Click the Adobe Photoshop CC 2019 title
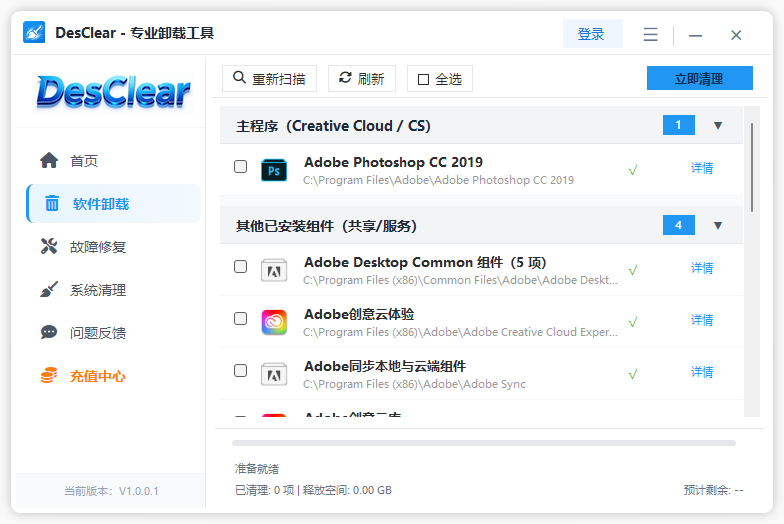The width and height of the screenshot is (784, 524). click(394, 162)
